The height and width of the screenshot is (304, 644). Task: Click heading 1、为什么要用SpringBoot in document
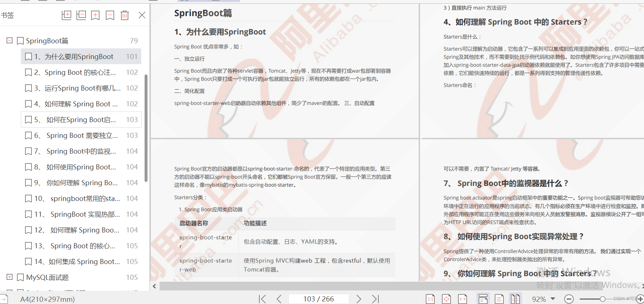point(220,32)
